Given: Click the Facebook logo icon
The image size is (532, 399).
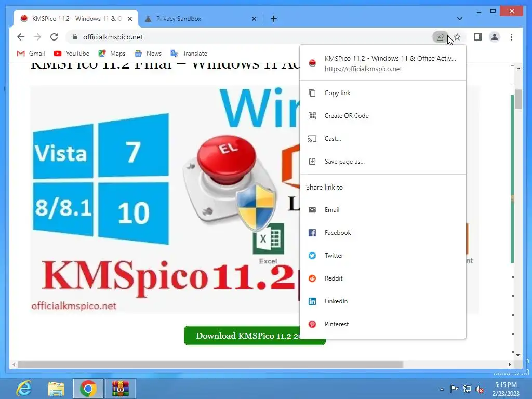Looking at the screenshot, I should point(312,233).
